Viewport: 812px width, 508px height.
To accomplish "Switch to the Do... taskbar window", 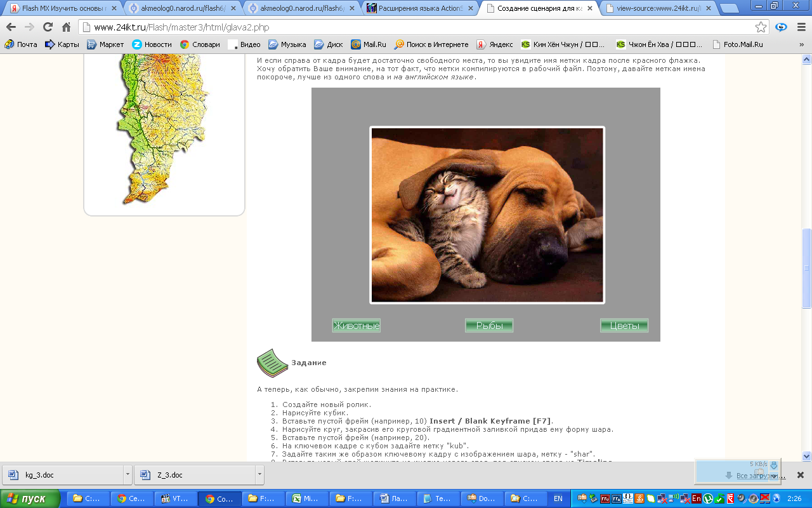I will pyautogui.click(x=481, y=498).
